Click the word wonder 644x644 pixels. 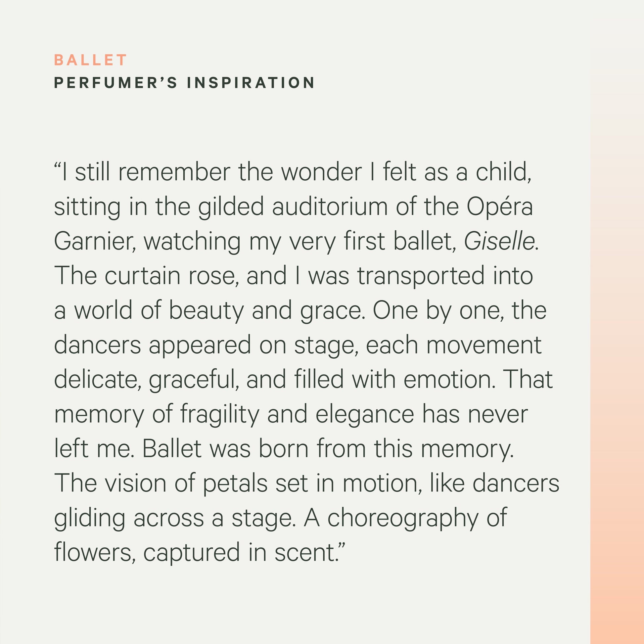[x=321, y=172]
